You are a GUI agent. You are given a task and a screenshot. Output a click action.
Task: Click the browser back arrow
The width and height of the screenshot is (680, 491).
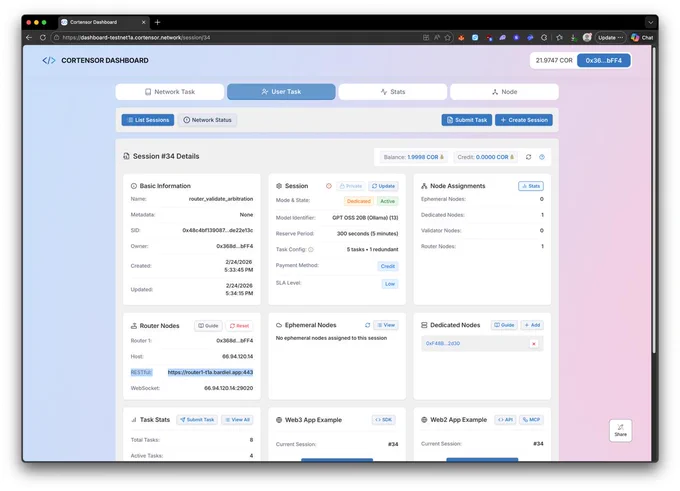pyautogui.click(x=29, y=38)
